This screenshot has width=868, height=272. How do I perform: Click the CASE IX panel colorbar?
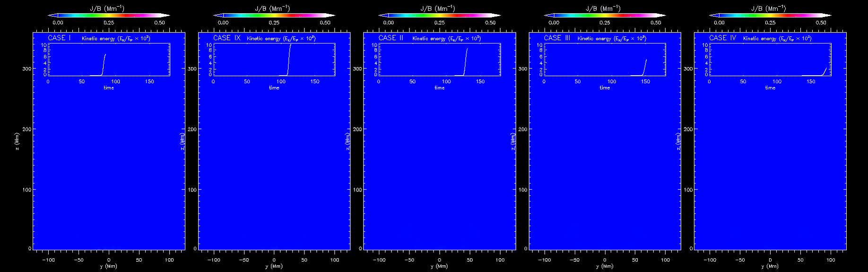click(274, 15)
